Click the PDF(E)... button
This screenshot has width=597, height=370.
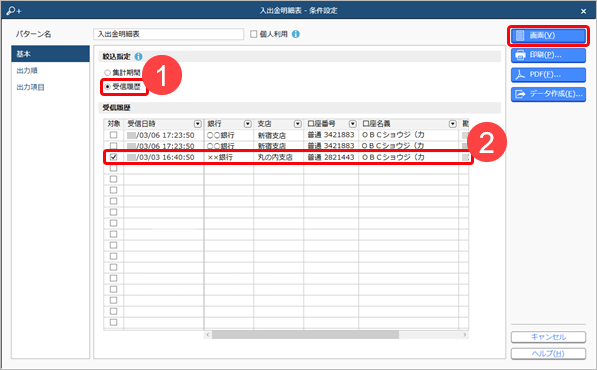coord(548,75)
